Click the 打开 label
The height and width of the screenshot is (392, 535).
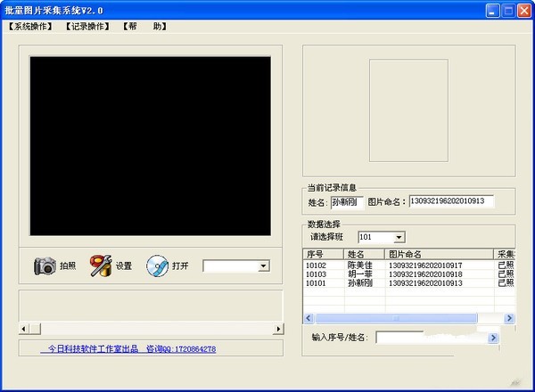tap(180, 265)
